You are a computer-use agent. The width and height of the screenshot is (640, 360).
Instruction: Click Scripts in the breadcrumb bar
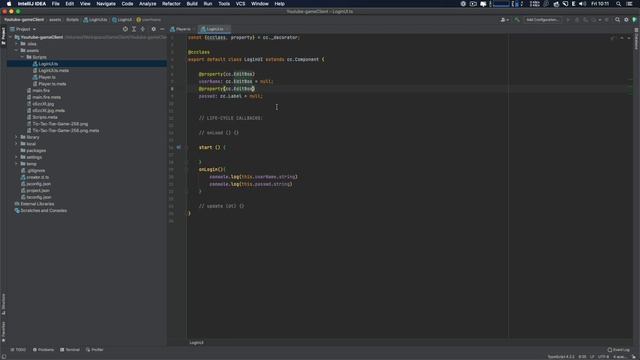(x=72, y=20)
